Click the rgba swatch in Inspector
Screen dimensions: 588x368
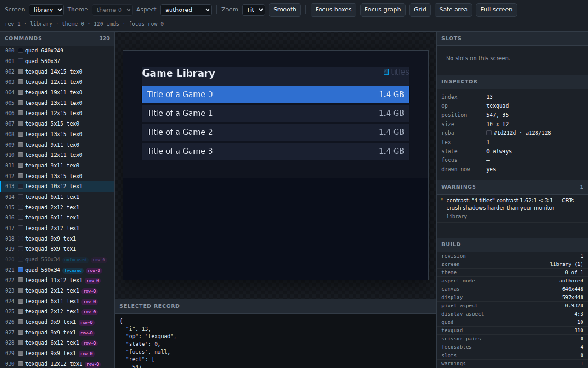[489, 133]
